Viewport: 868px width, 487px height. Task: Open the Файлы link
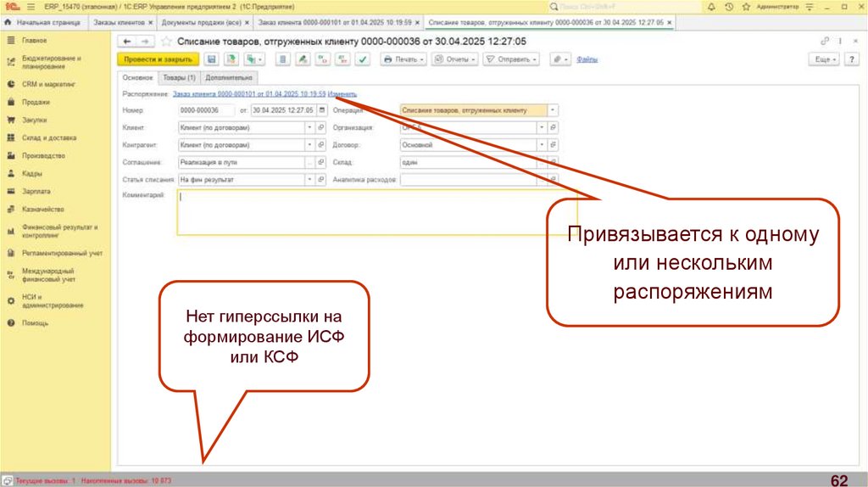(587, 59)
